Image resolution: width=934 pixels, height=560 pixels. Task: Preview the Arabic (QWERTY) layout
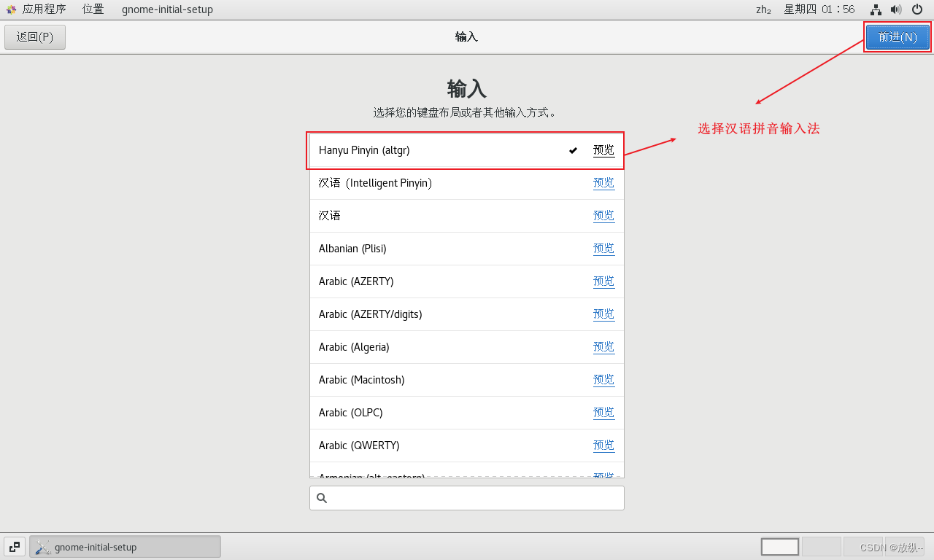pos(603,446)
